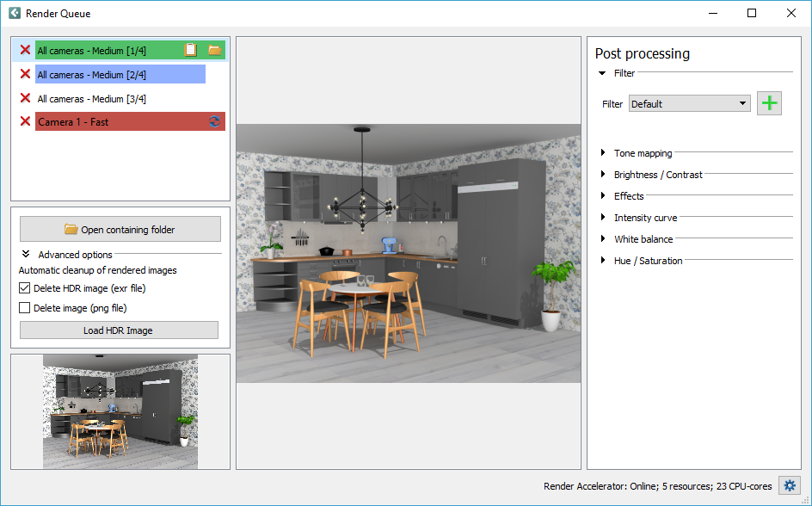Expand the Effects section
Viewport: 812px width, 506px height.
pyautogui.click(x=603, y=195)
